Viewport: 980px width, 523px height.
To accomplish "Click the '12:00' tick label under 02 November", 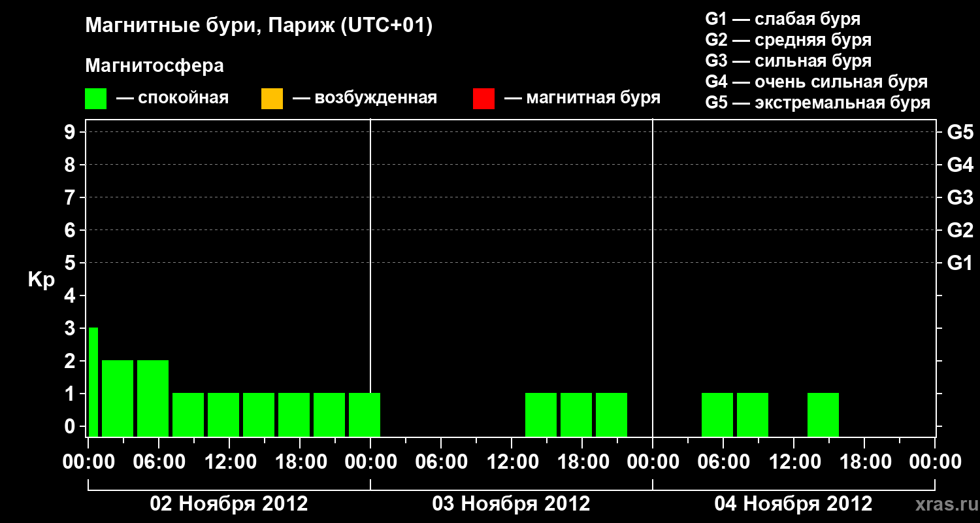I will (x=229, y=462).
